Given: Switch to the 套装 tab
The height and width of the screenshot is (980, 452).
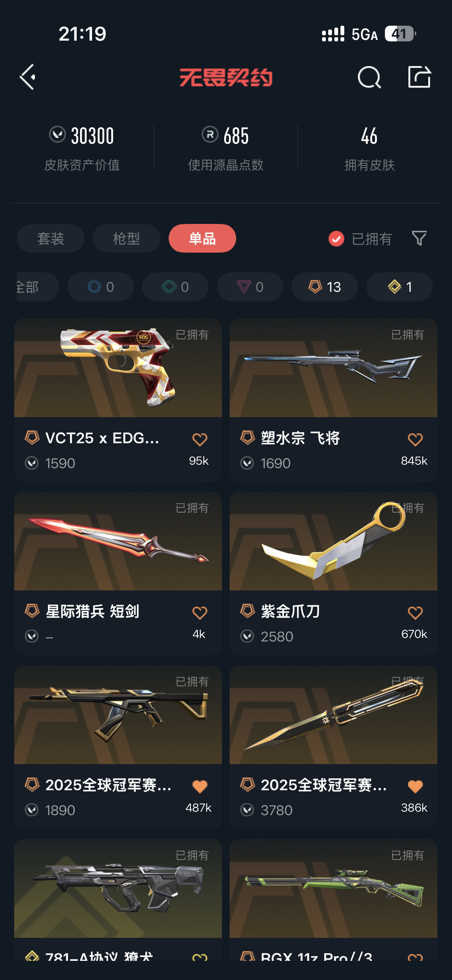Looking at the screenshot, I should (51, 238).
